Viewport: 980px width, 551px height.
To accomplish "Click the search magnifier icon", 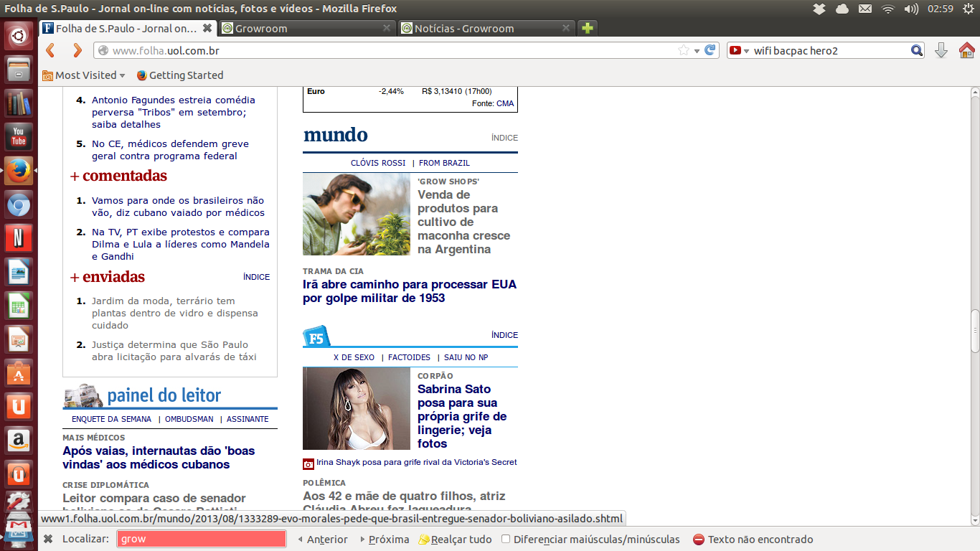I will [917, 50].
